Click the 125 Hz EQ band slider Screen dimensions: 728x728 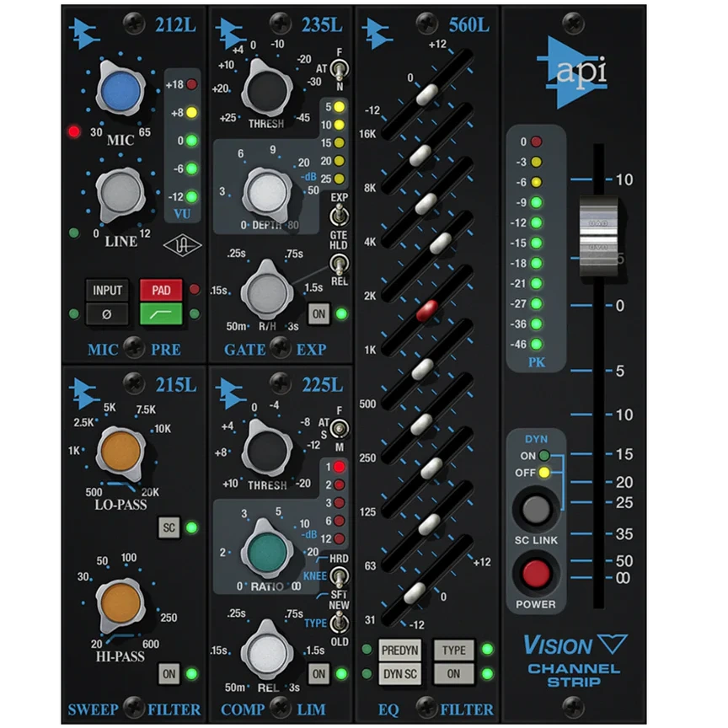point(431,468)
